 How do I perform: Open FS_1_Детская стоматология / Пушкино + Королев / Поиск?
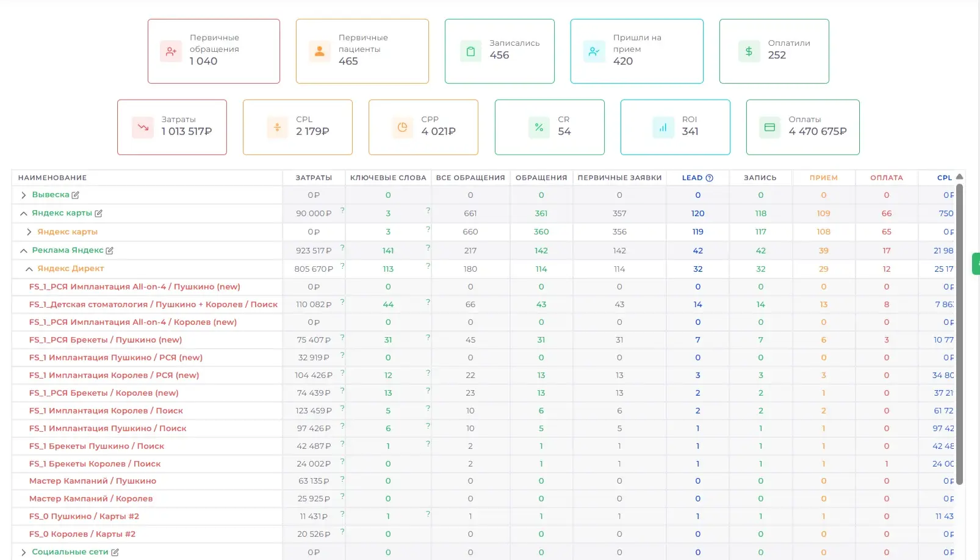pos(153,304)
